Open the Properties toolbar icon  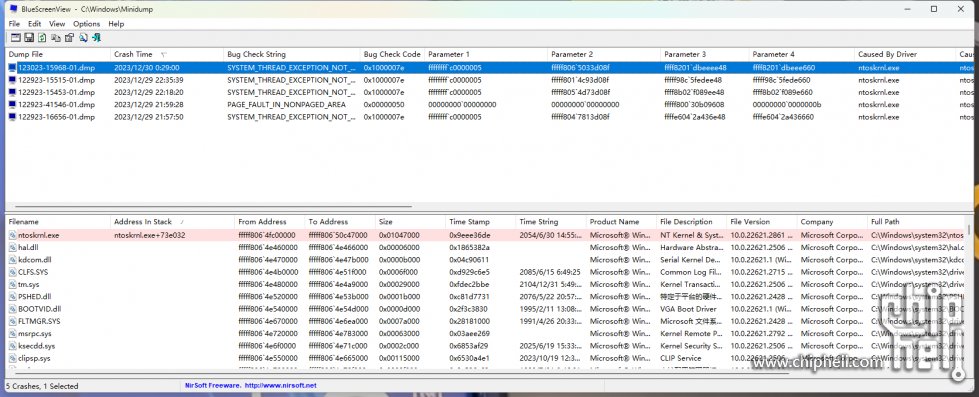69,38
